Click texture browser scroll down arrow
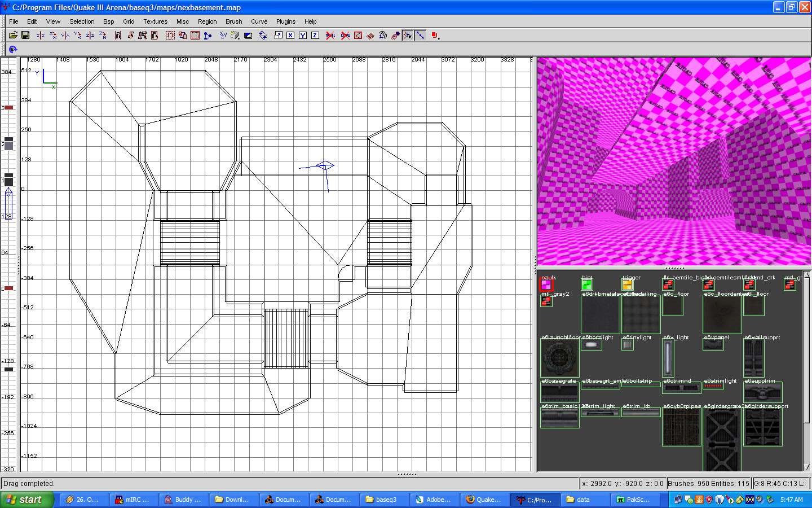This screenshot has width=812, height=508. pyautogui.click(x=806, y=466)
